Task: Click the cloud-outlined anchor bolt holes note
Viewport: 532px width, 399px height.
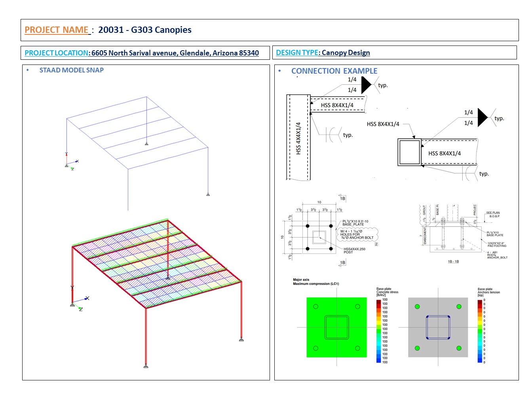Action: tap(357, 234)
